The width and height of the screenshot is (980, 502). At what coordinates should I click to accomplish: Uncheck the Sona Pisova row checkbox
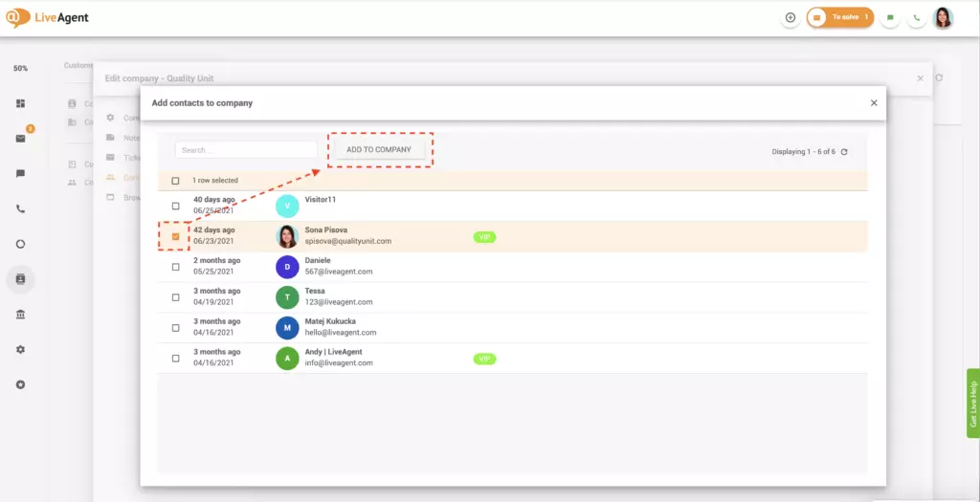point(175,236)
